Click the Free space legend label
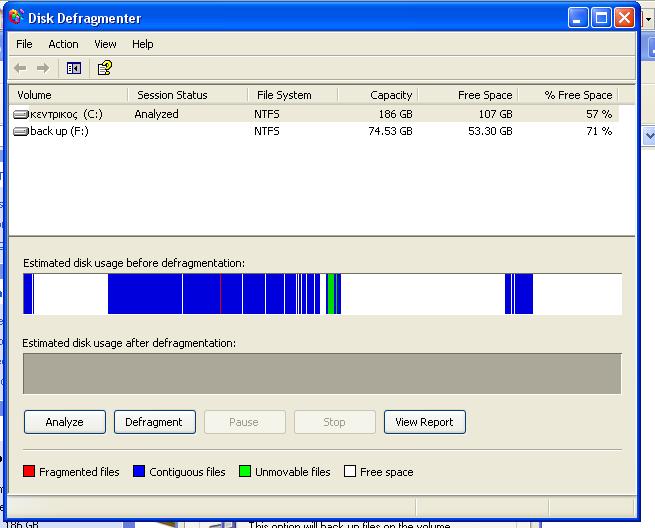 386,472
